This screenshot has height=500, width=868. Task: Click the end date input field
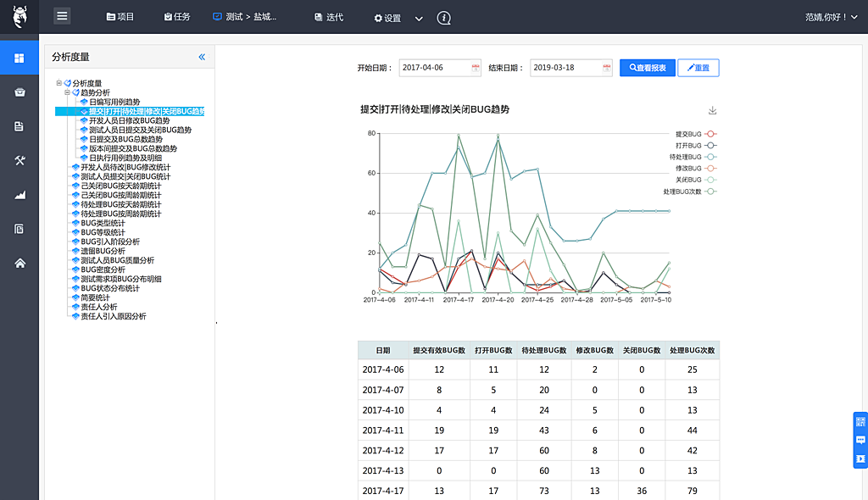click(570, 68)
